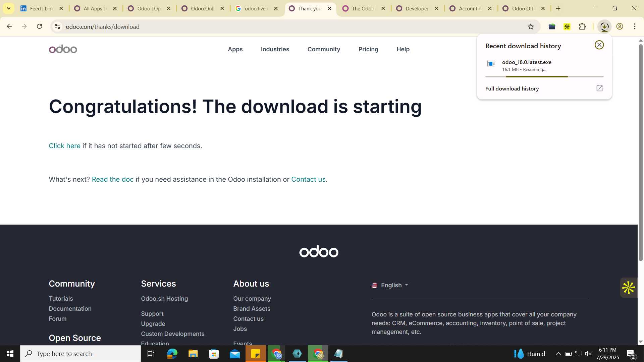644x362 pixels.
Task: Open Chrome three-dot menu
Action: (635, 27)
